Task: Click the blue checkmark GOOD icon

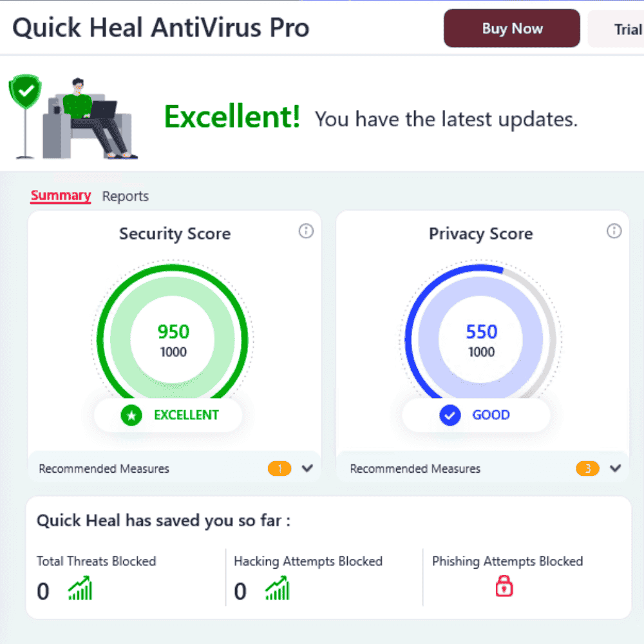Action: point(450,415)
